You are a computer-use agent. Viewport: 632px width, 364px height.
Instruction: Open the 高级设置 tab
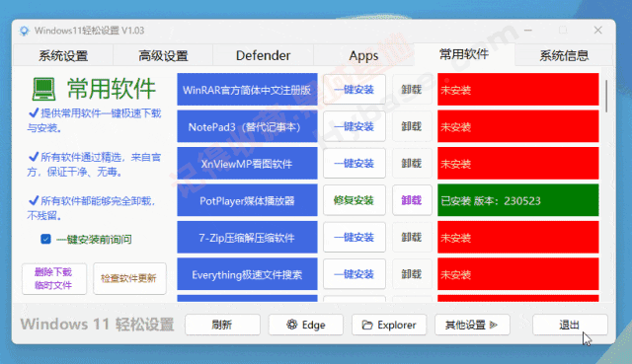tap(163, 55)
